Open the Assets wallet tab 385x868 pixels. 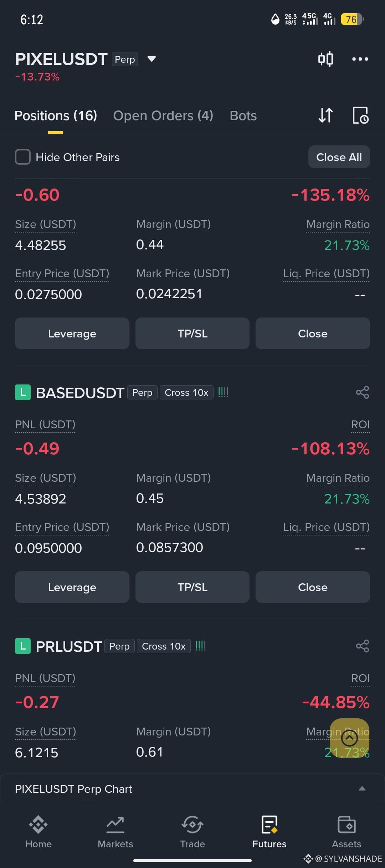(x=346, y=832)
